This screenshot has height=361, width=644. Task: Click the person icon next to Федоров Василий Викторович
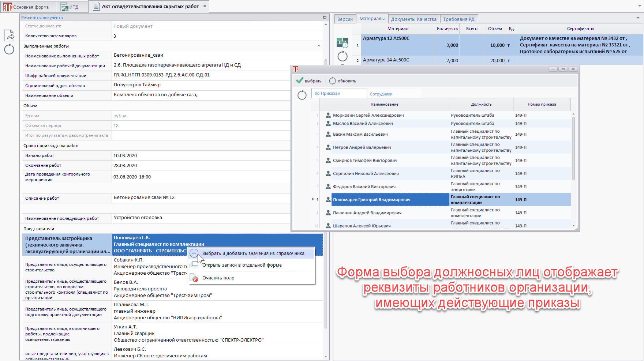[328, 187]
